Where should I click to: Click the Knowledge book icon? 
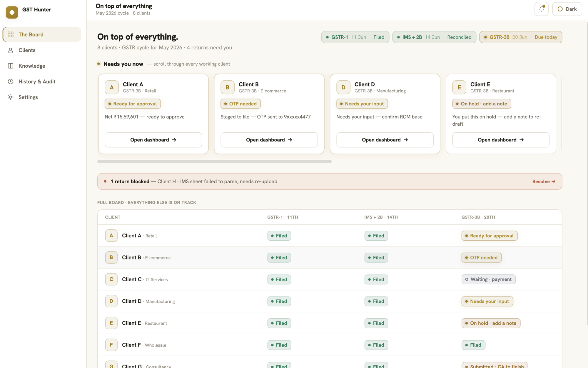(11, 66)
